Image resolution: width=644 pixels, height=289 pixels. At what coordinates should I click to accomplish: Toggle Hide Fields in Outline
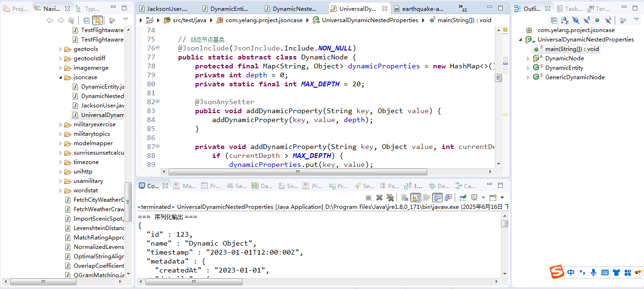576,20
